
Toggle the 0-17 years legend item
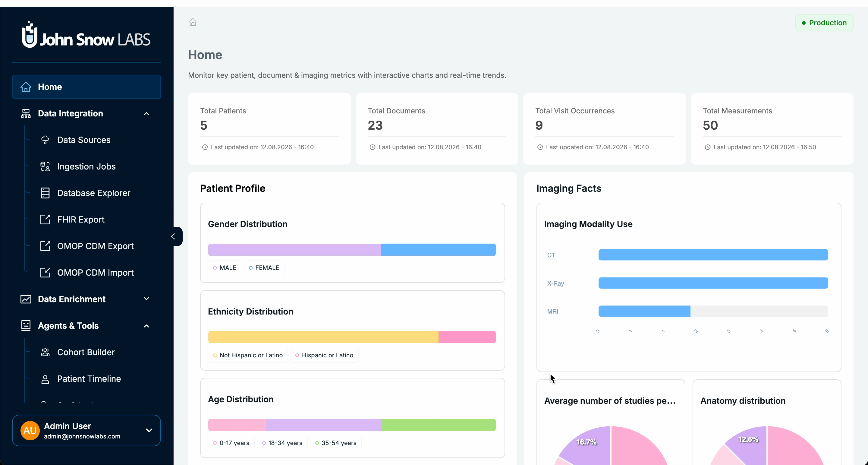point(231,443)
